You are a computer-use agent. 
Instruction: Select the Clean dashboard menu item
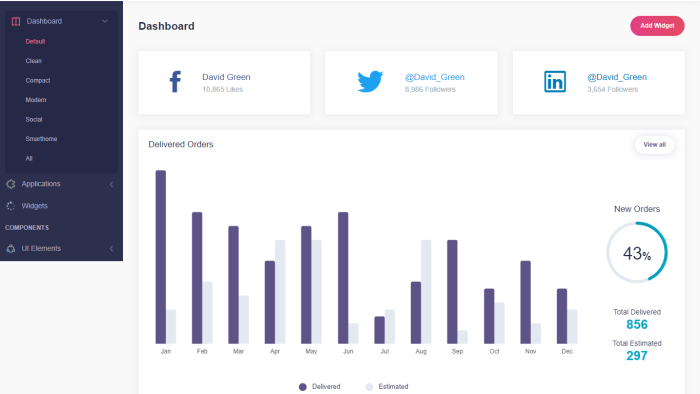[x=33, y=61]
